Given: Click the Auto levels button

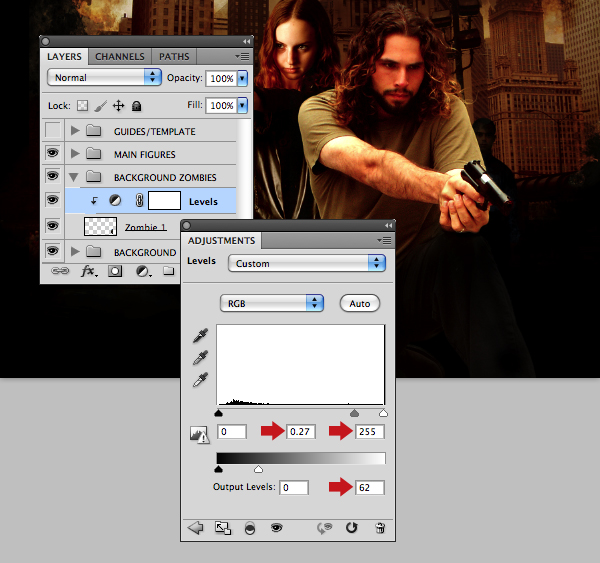Looking at the screenshot, I should pyautogui.click(x=360, y=304).
